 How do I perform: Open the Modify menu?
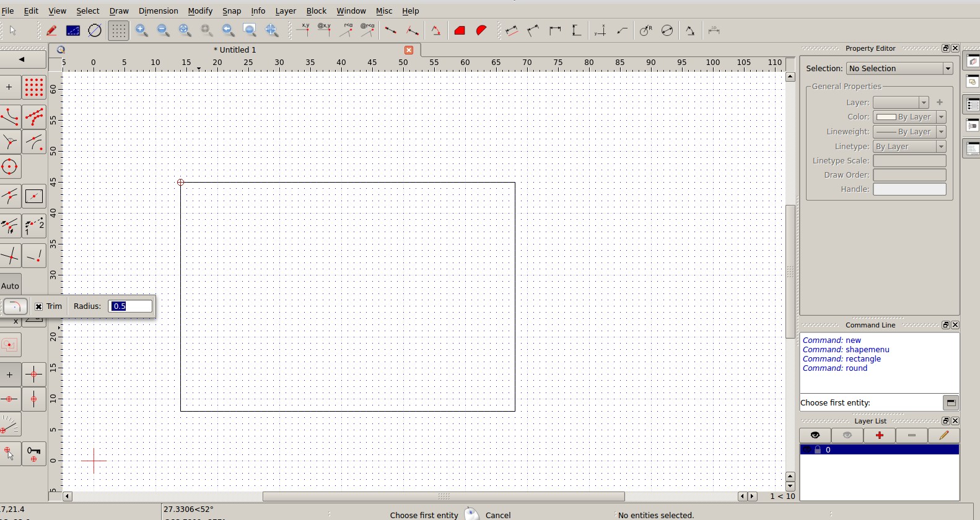click(x=199, y=11)
